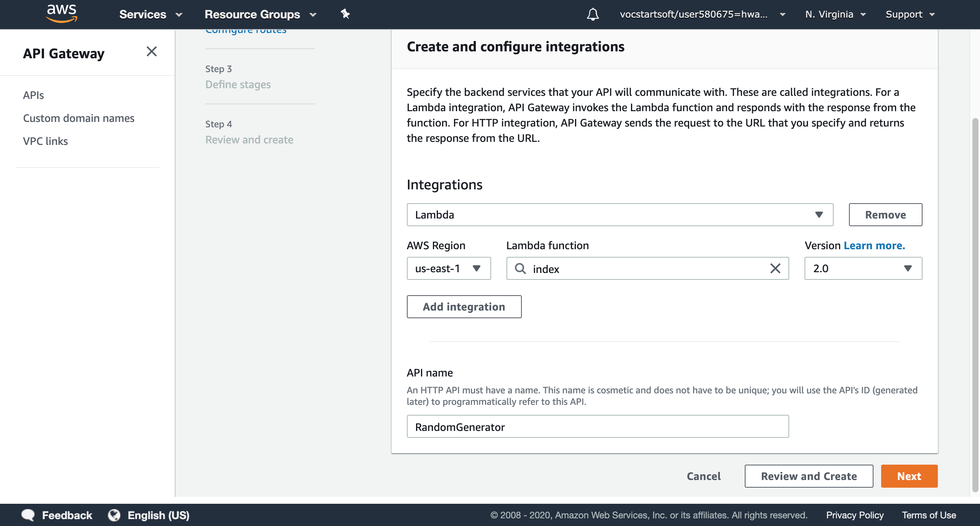
Task: Cancel the API creation
Action: (x=703, y=476)
